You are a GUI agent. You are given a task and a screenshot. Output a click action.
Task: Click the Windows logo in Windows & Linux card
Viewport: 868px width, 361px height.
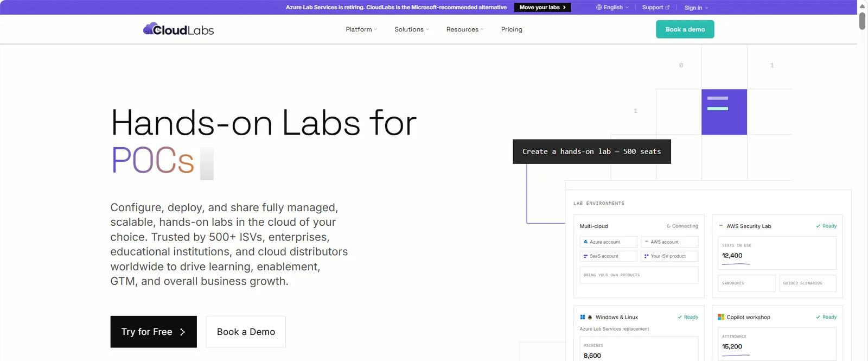click(583, 317)
